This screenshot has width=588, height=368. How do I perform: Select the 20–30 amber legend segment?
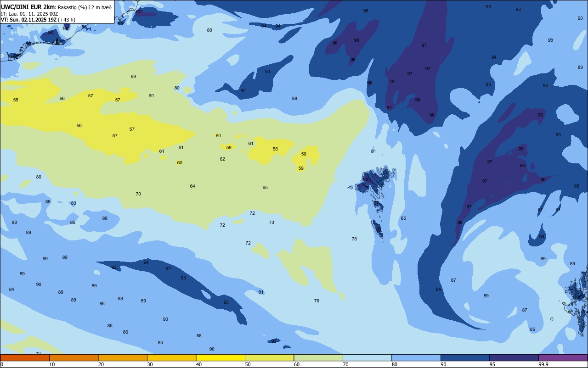(123, 357)
